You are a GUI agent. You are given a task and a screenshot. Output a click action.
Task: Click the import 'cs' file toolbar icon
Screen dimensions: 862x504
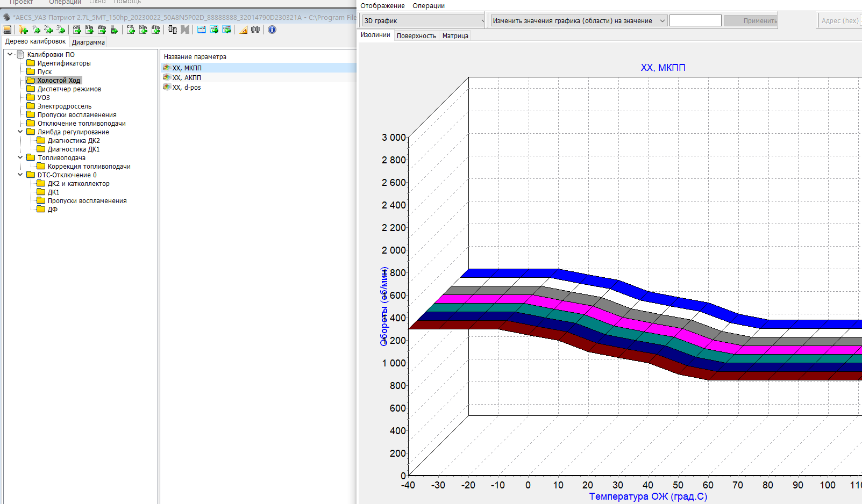tap(131, 30)
